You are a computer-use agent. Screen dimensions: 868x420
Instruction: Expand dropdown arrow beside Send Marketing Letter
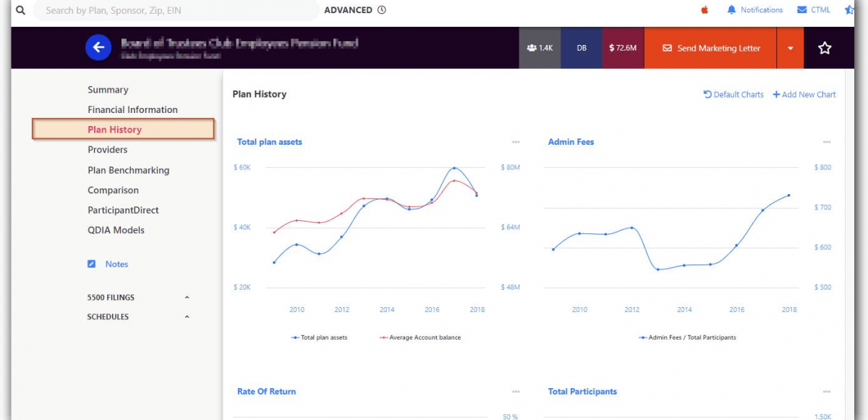pos(790,49)
